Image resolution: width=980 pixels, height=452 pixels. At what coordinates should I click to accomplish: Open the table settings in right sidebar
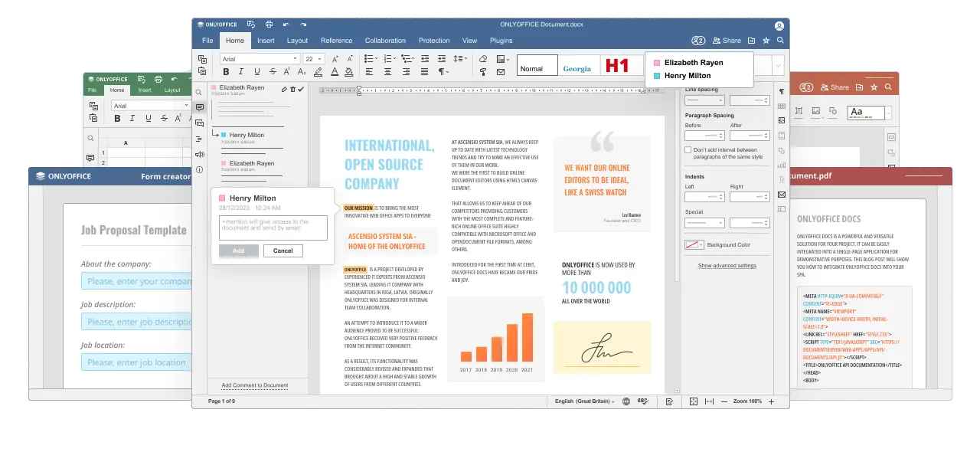(782, 106)
